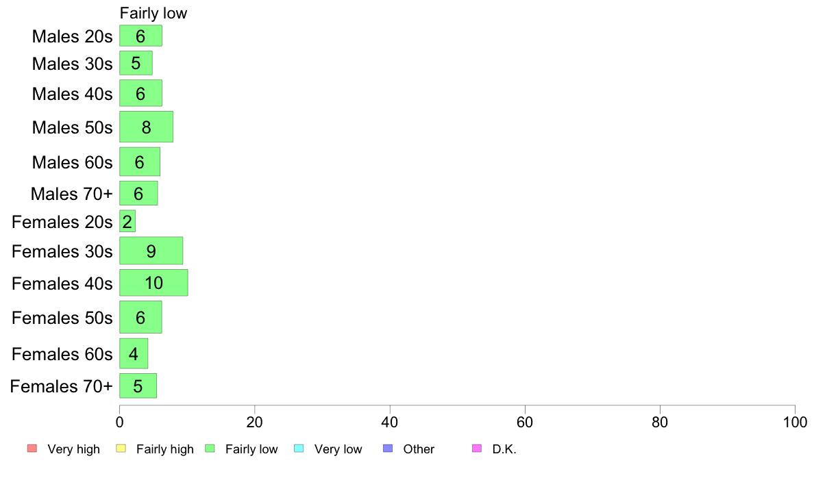Click the blue Other legend swatch
This screenshot has width=814, height=504.
point(388,449)
